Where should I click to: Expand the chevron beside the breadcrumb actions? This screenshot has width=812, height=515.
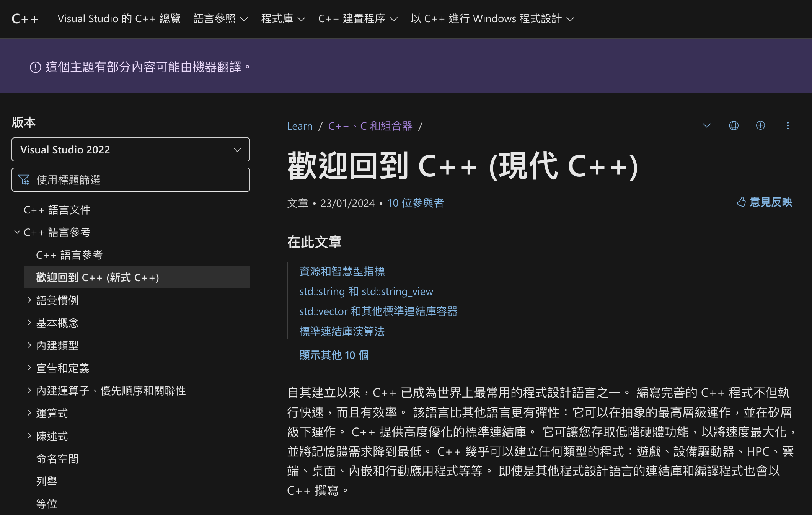click(x=707, y=125)
